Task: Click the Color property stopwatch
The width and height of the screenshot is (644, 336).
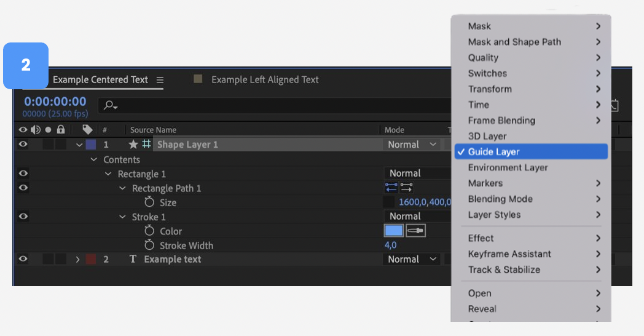Action: pyautogui.click(x=149, y=231)
